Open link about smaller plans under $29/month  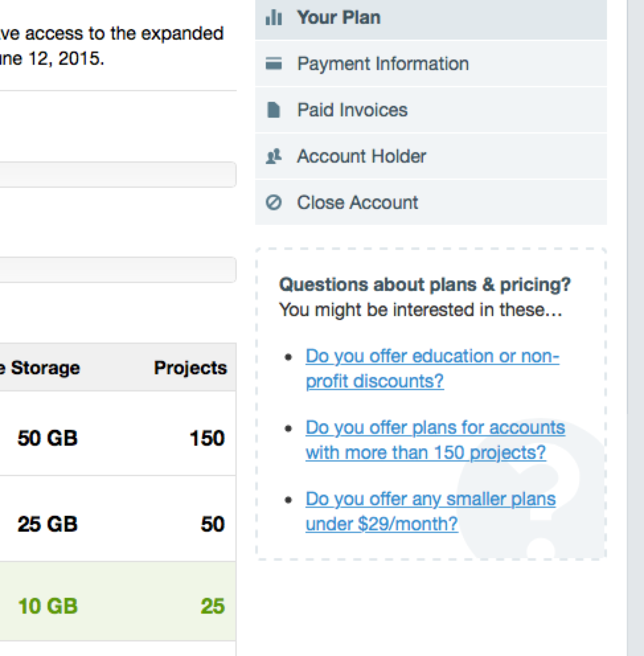tap(430, 511)
